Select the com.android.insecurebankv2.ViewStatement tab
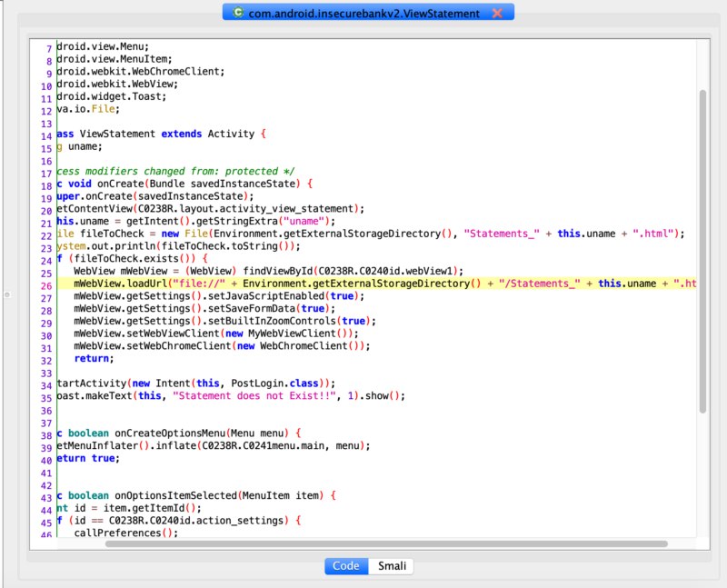Viewport: 727px width, 588px height. 368,12
